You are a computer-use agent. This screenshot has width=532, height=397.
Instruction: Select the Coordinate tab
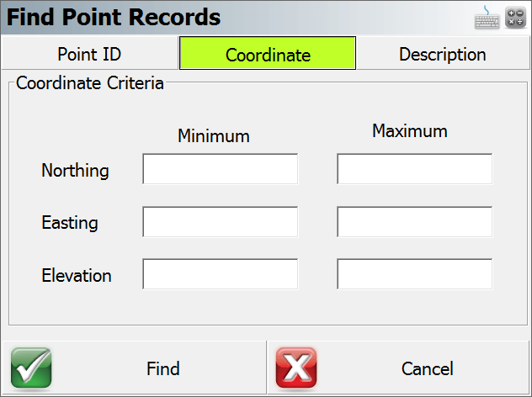coord(268,53)
